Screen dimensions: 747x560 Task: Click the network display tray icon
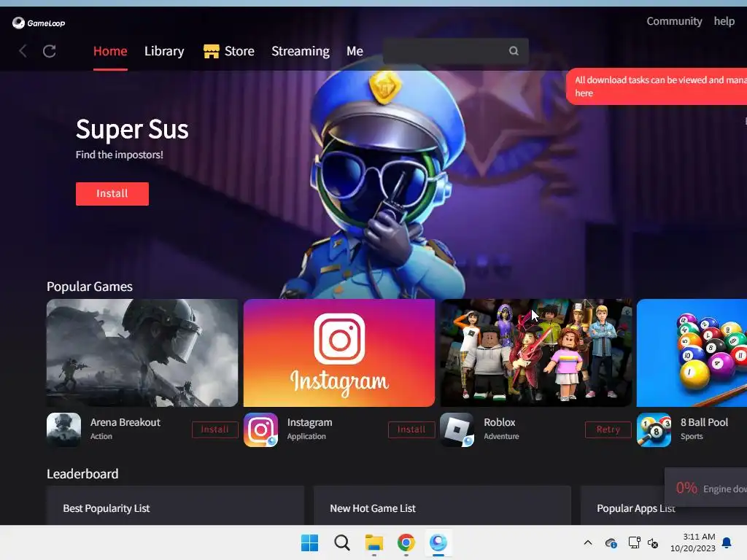(x=634, y=542)
